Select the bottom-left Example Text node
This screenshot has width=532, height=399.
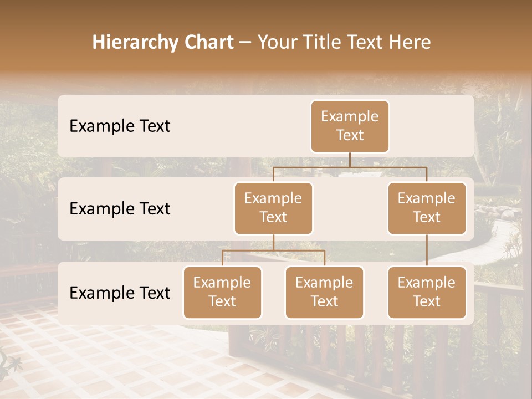tap(222, 293)
